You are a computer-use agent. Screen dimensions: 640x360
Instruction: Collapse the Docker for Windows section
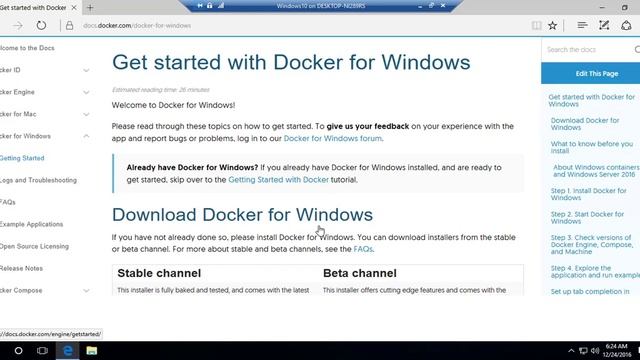[x=86, y=136]
